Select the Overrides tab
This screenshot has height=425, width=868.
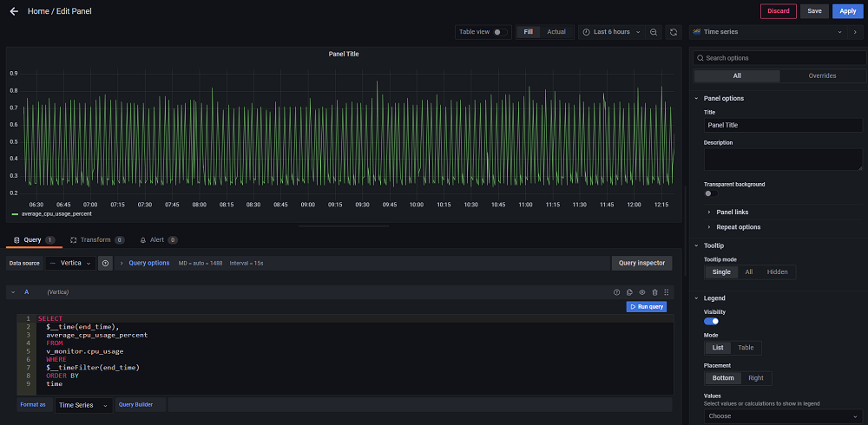point(822,75)
